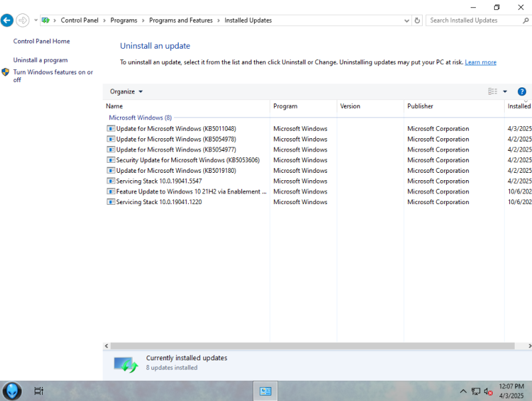Click the shield icon beside Windows features
Screen dimensions: 532x401
(5, 72)
